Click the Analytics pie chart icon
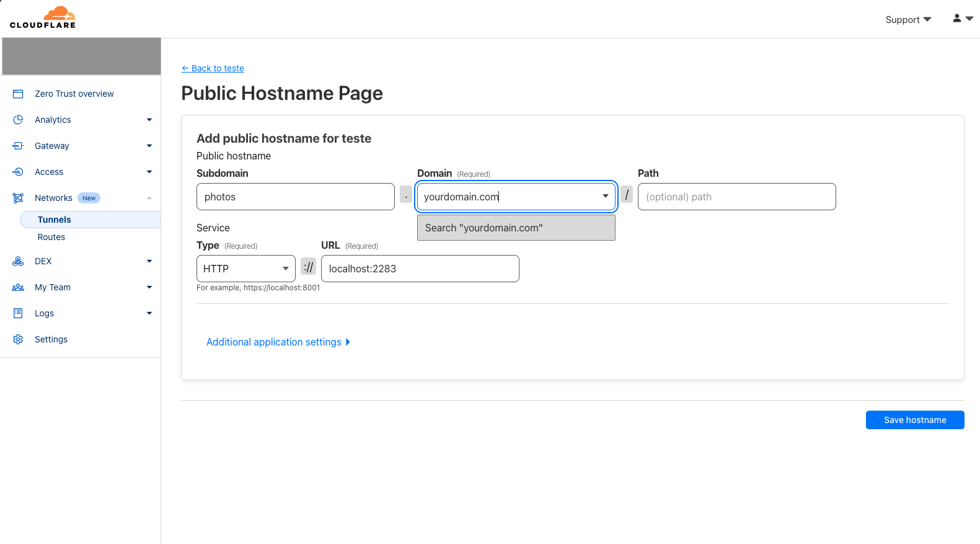980x544 pixels. 18,120
